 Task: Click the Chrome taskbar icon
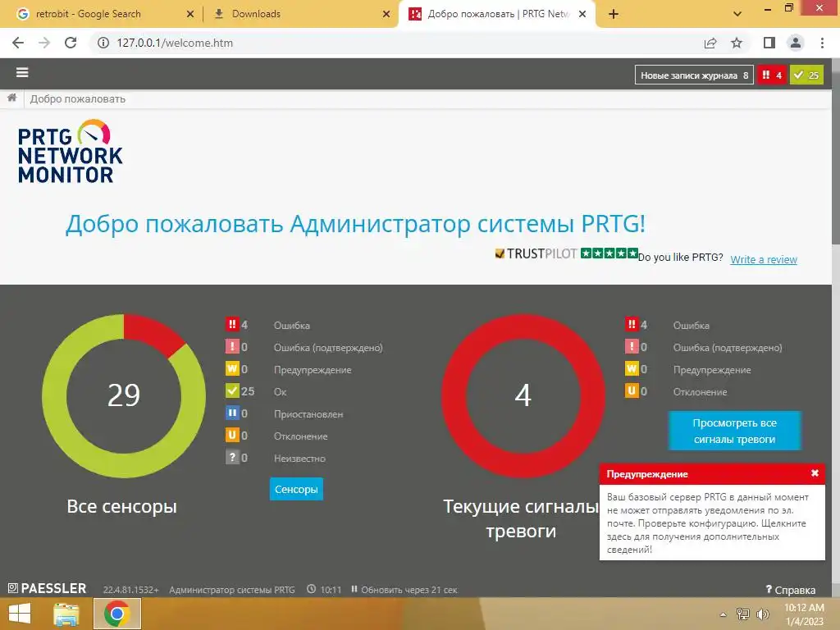click(x=117, y=614)
